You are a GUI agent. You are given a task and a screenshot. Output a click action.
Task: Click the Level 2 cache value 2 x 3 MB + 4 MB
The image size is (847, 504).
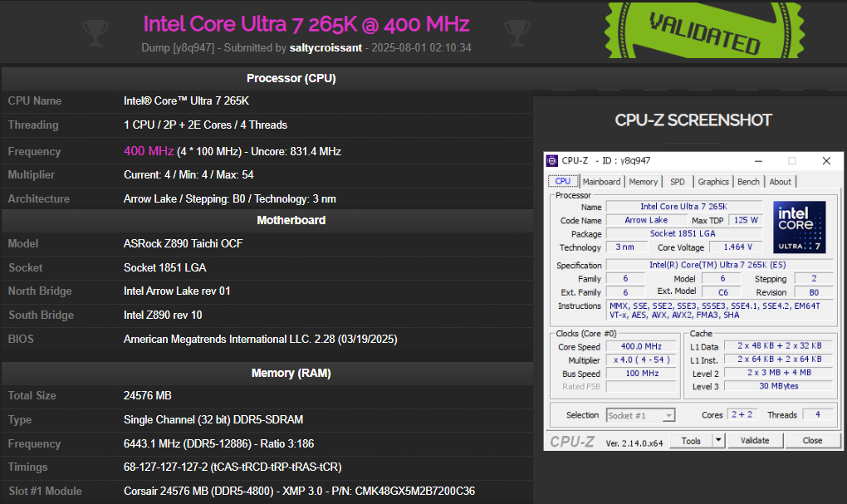click(778, 373)
